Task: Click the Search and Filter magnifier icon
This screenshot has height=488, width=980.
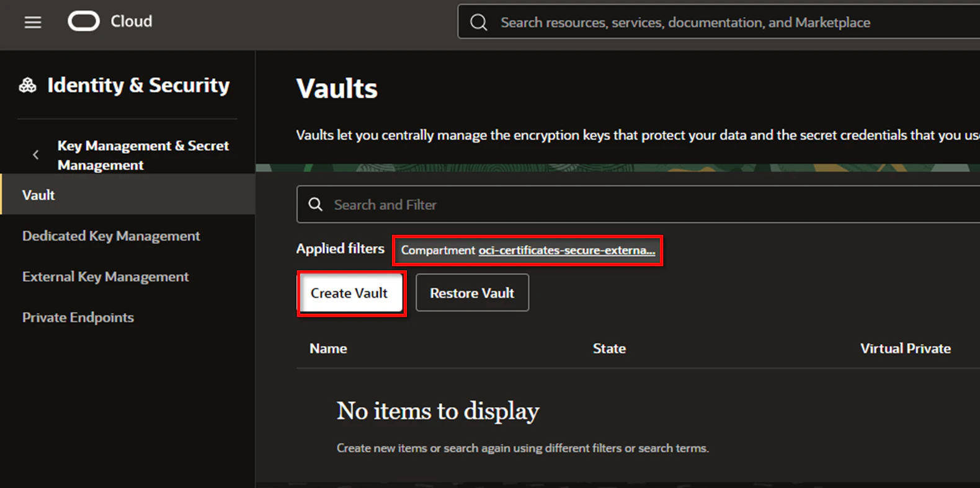Action: (x=316, y=205)
